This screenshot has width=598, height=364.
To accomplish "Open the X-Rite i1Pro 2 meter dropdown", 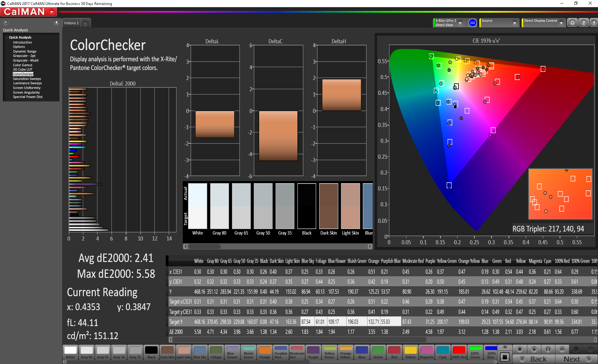I will coord(460,23).
